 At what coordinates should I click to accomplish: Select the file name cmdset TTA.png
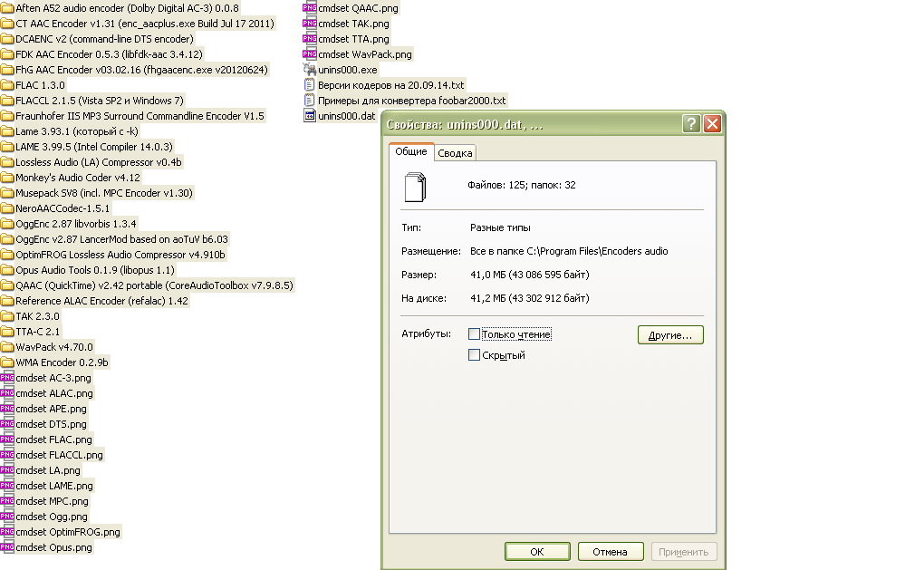tap(353, 39)
